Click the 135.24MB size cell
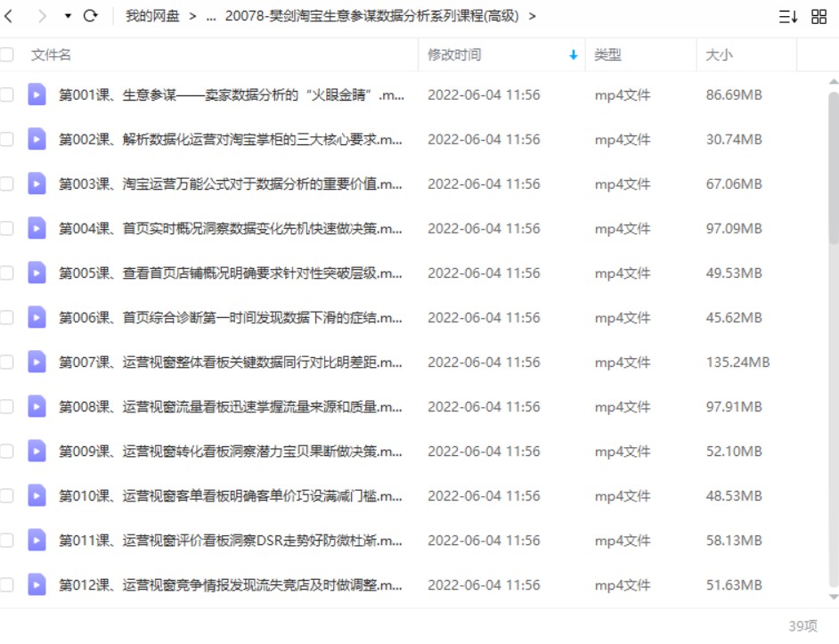 (737, 363)
